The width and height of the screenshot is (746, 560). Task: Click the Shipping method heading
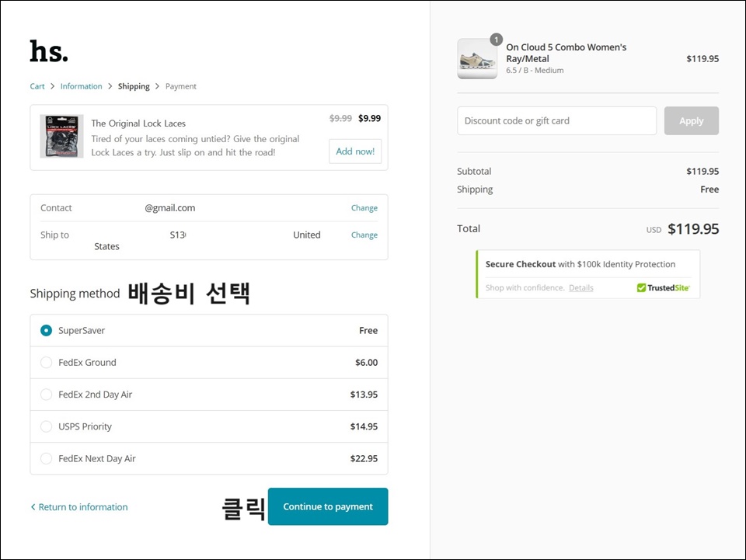tap(75, 294)
